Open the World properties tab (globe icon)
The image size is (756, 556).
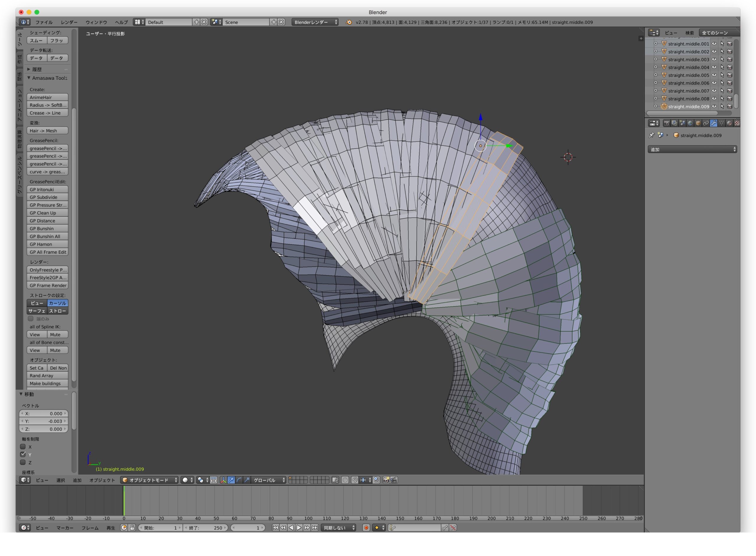click(690, 123)
